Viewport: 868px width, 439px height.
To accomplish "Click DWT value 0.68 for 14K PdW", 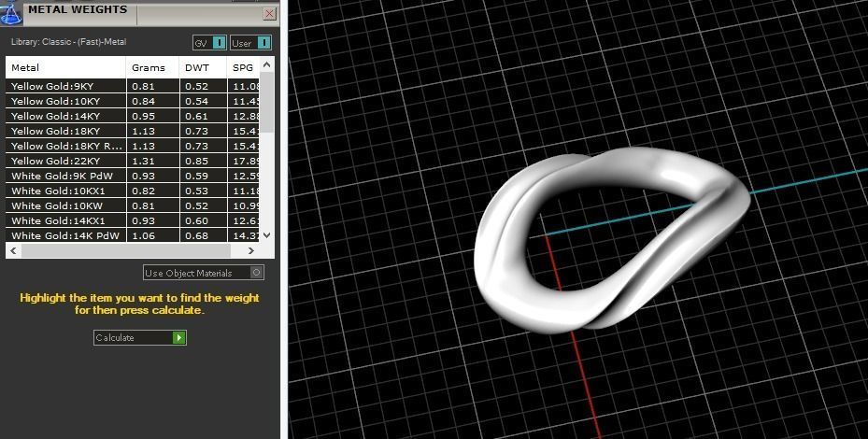I will tap(196, 235).
